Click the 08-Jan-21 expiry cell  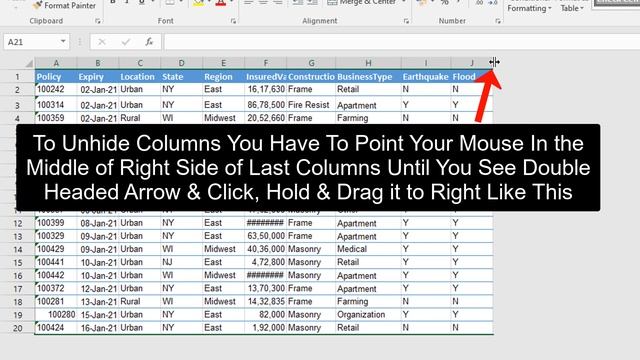point(98,223)
